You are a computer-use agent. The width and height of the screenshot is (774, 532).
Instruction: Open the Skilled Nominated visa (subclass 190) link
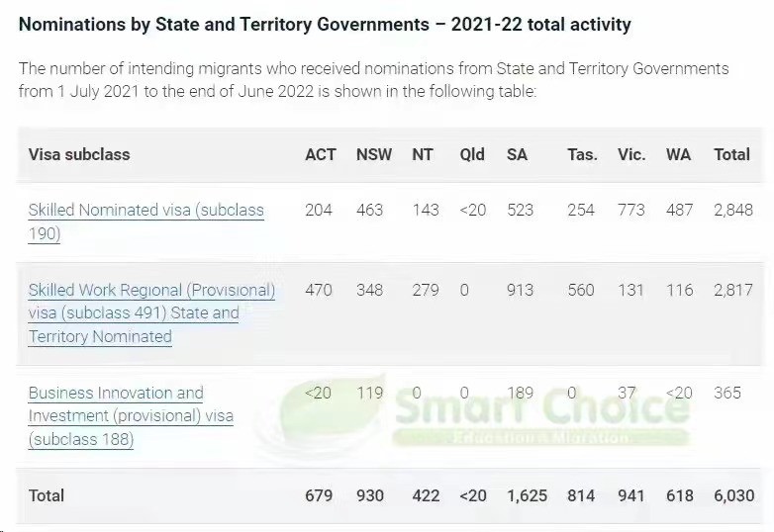tap(145, 211)
